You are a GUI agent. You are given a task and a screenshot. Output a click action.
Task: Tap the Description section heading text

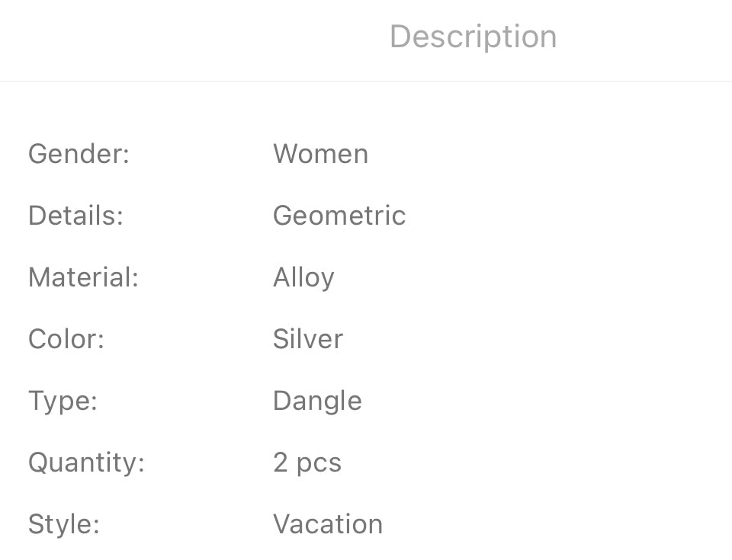point(473,37)
